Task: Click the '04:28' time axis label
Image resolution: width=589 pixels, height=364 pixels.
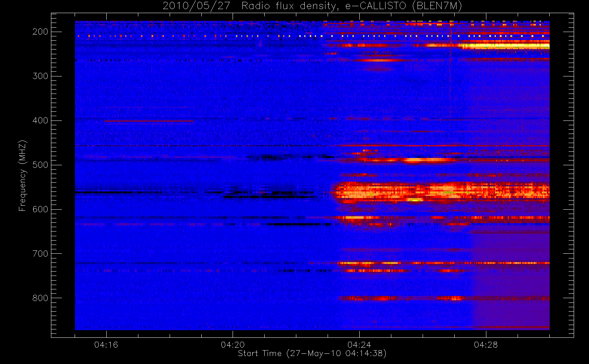Action: pos(486,345)
